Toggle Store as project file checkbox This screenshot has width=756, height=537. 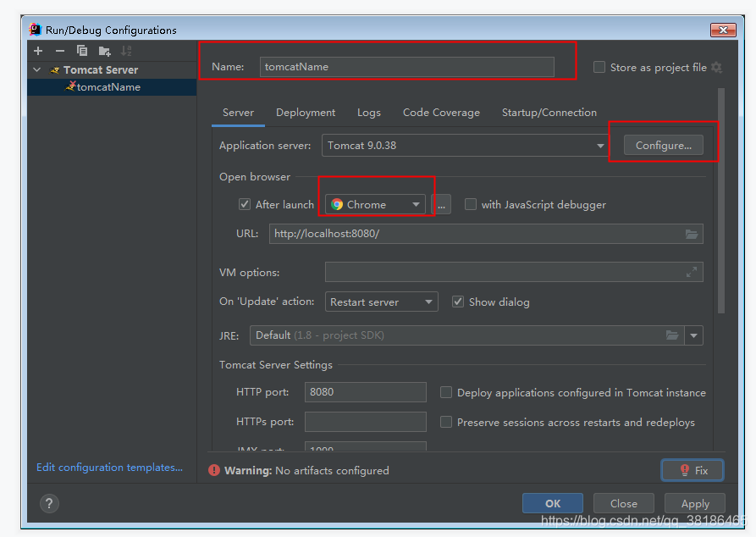[x=599, y=67]
